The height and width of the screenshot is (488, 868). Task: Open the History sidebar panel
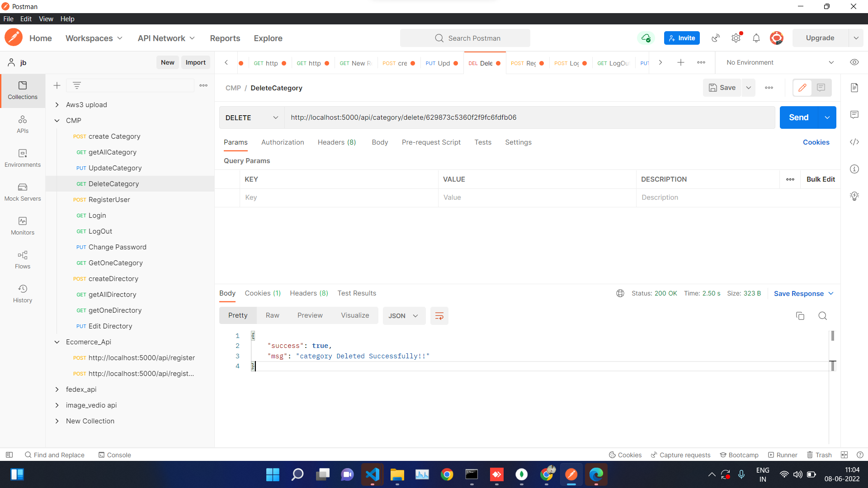coord(23,294)
